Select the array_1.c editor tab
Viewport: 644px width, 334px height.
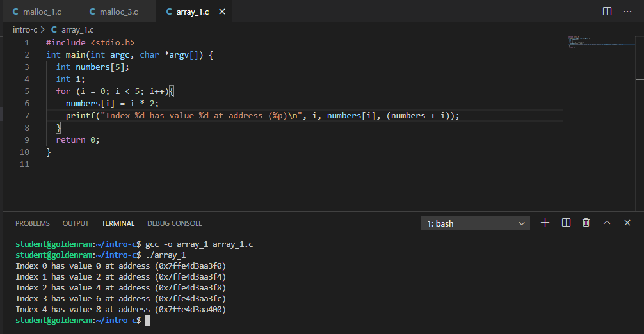click(x=193, y=12)
